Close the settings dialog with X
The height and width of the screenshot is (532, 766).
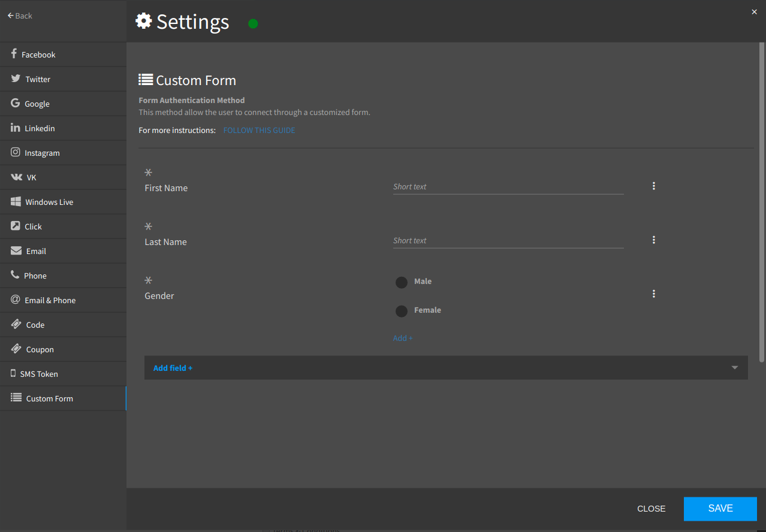pyautogui.click(x=754, y=12)
